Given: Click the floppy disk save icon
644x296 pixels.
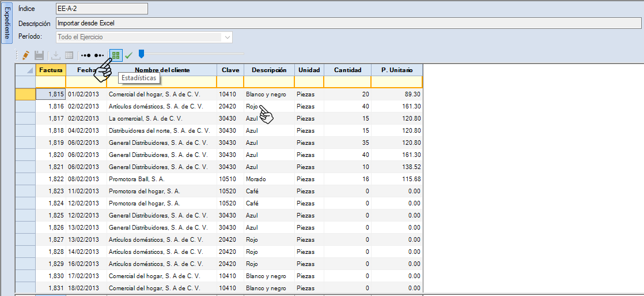Looking at the screenshot, I should pyautogui.click(x=39, y=55).
